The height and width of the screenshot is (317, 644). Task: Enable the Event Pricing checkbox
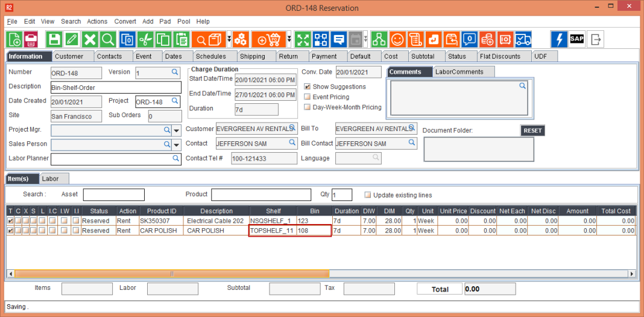[308, 97]
